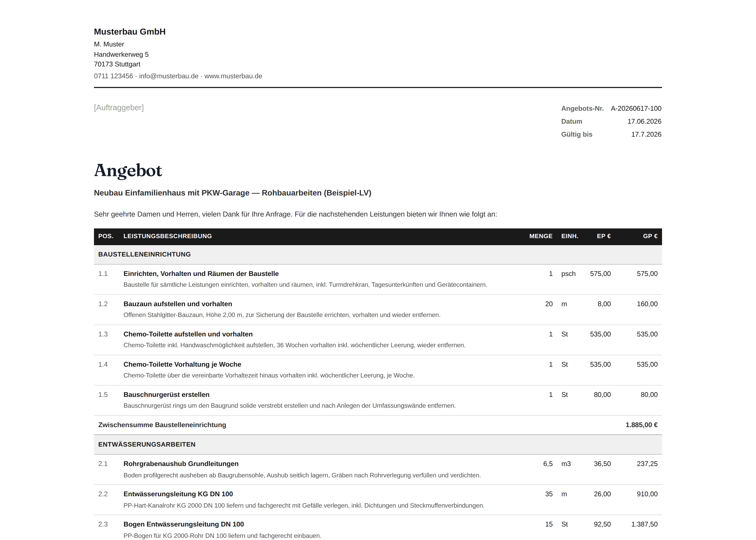Click the Zwischensumme Baustelleneinrichtung label
The height and width of the screenshot is (540, 756).
[162, 425]
